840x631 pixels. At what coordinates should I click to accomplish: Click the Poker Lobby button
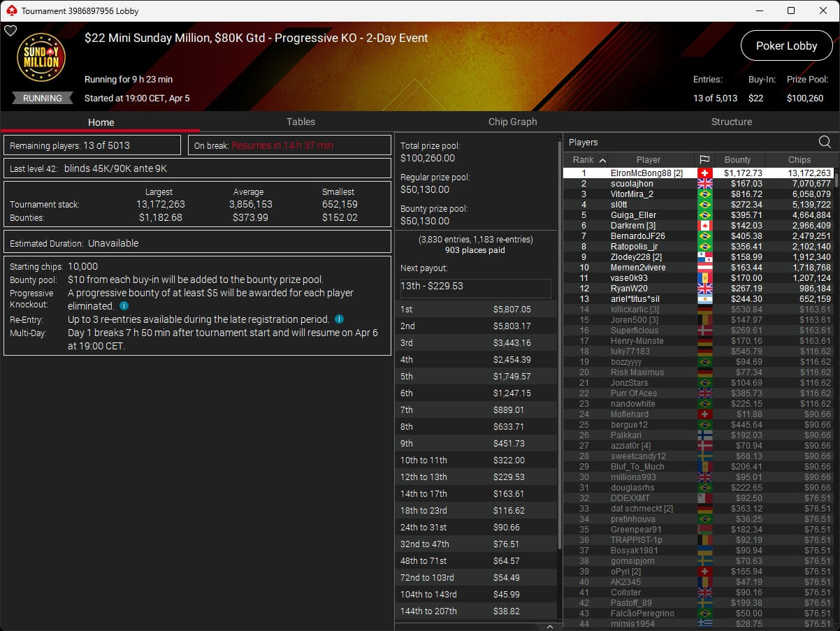786,46
